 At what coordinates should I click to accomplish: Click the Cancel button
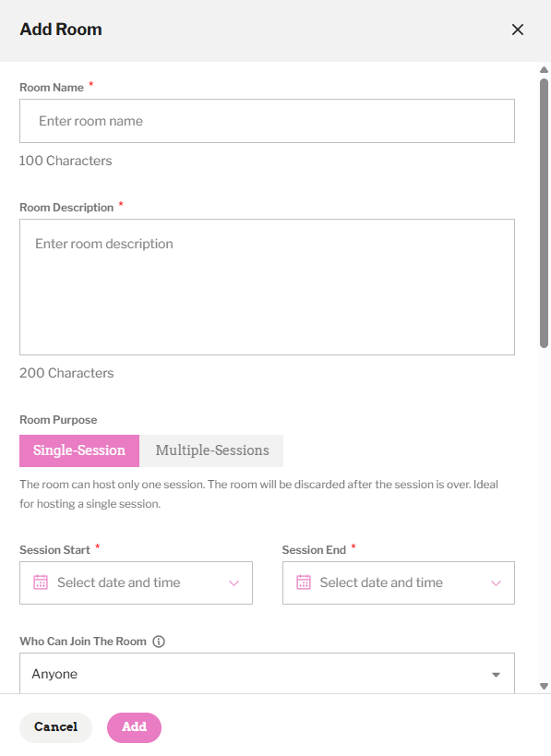[x=55, y=727]
